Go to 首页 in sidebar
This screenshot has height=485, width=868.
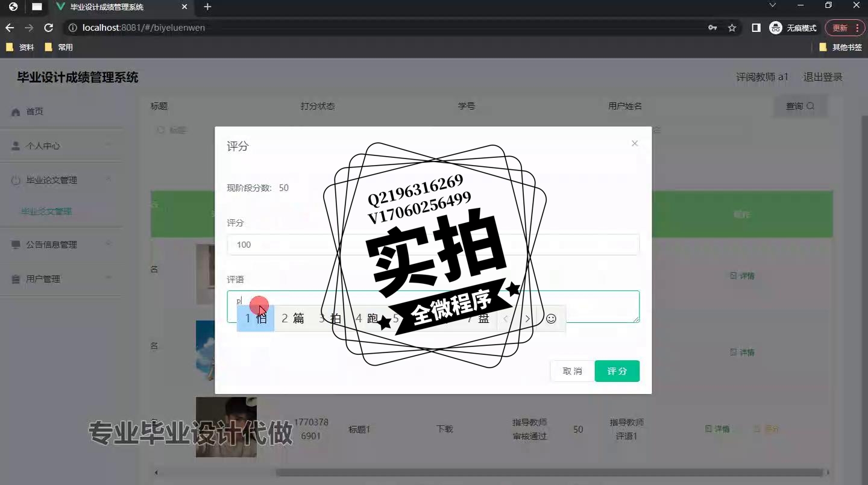[60, 111]
